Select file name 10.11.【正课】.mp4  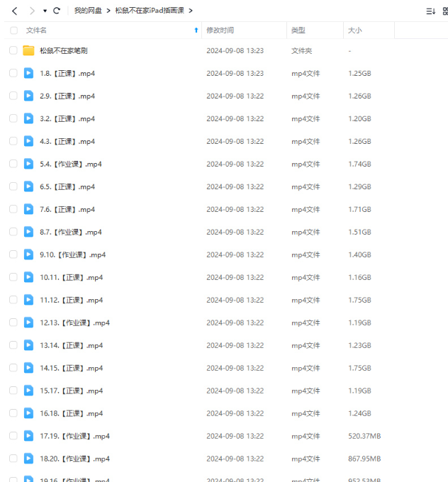(72, 278)
